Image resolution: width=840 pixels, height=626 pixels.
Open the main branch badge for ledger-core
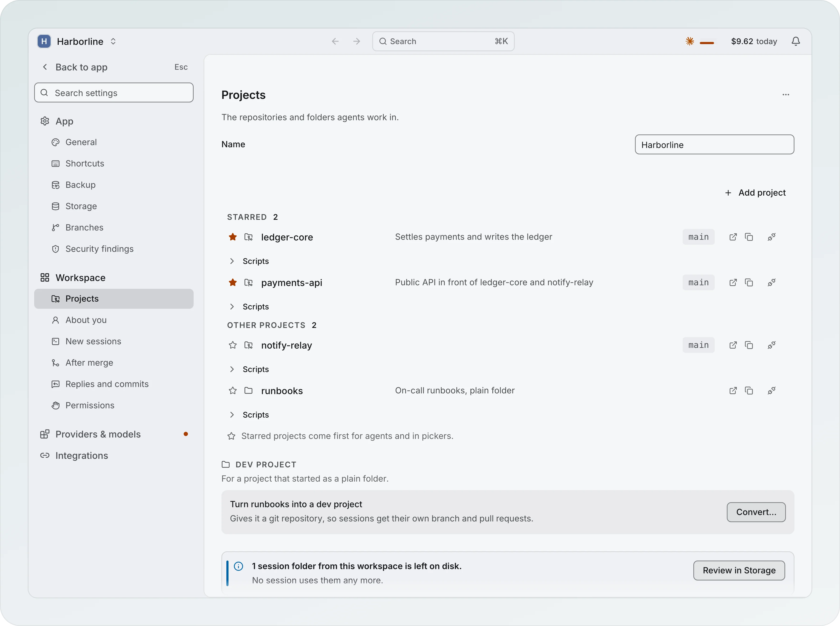698,237
